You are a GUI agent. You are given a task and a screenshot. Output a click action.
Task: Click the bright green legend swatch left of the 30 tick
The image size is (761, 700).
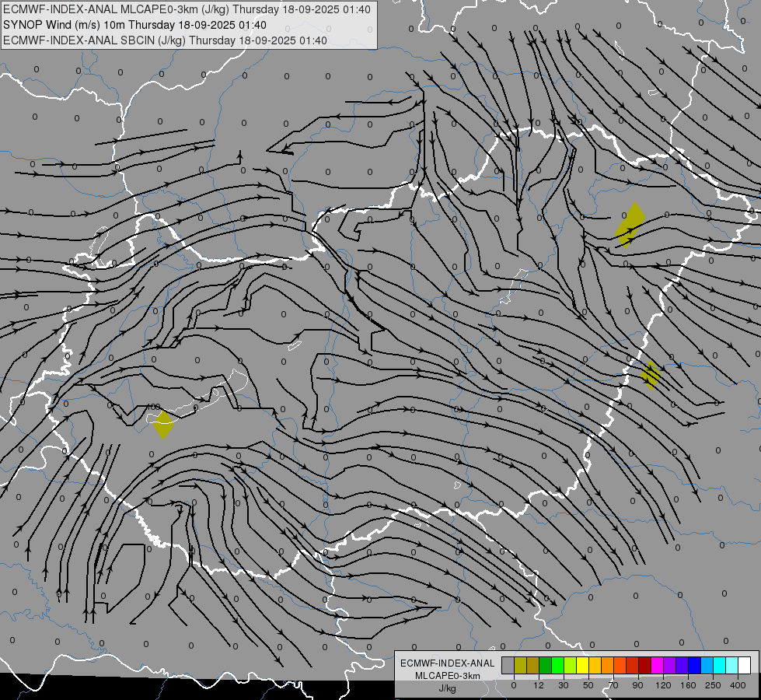tap(558, 665)
